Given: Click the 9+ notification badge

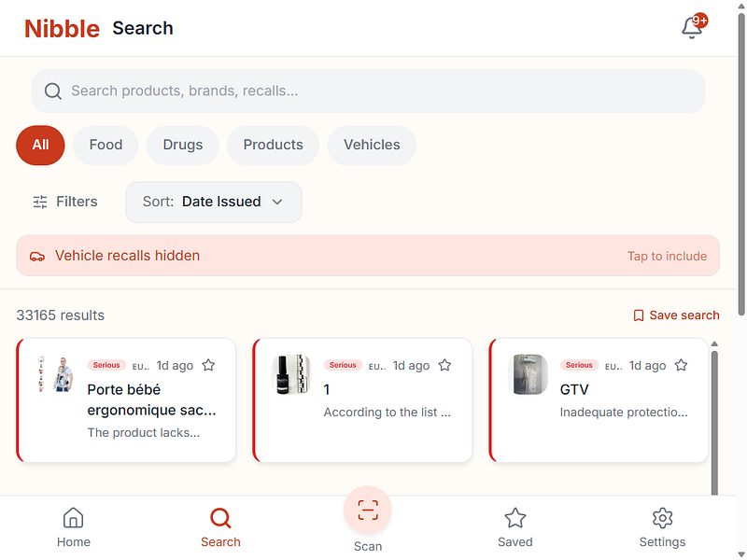Looking at the screenshot, I should [699, 21].
